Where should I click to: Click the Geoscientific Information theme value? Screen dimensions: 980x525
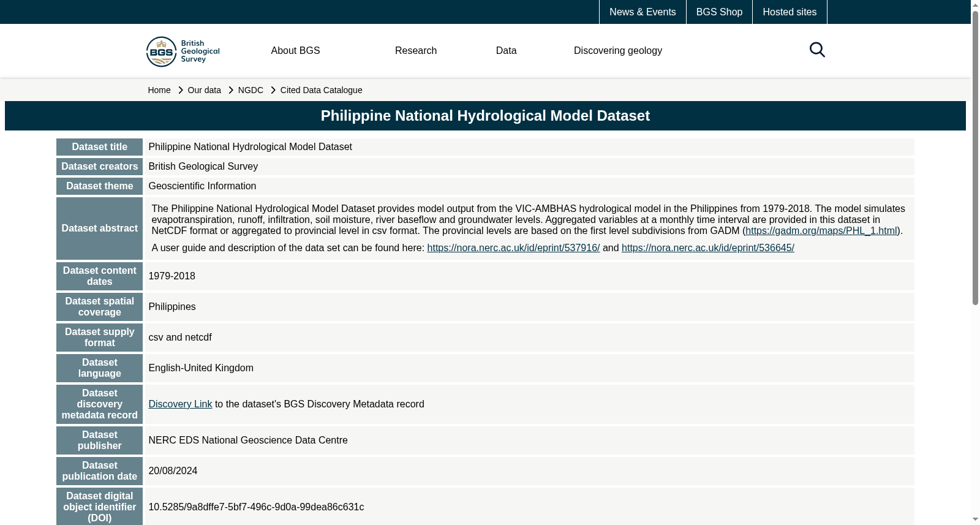click(202, 186)
